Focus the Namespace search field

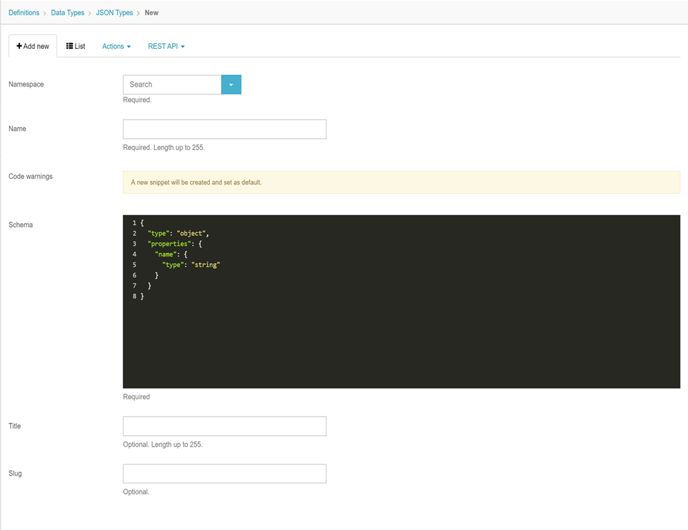pyautogui.click(x=172, y=85)
